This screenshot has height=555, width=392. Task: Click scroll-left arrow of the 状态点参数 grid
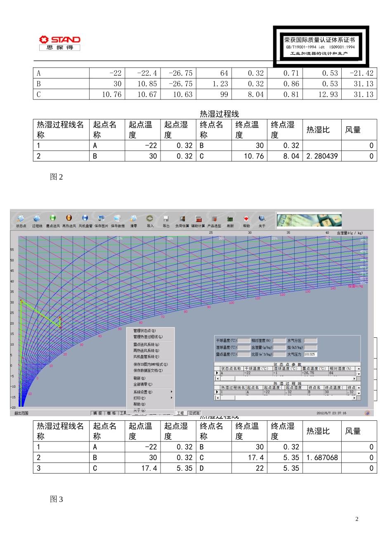coord(217,378)
